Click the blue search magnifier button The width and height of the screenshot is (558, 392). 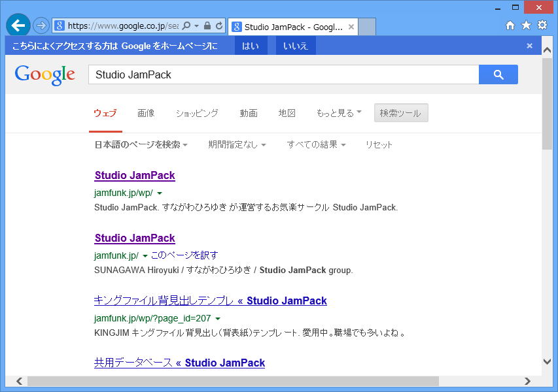pos(498,74)
